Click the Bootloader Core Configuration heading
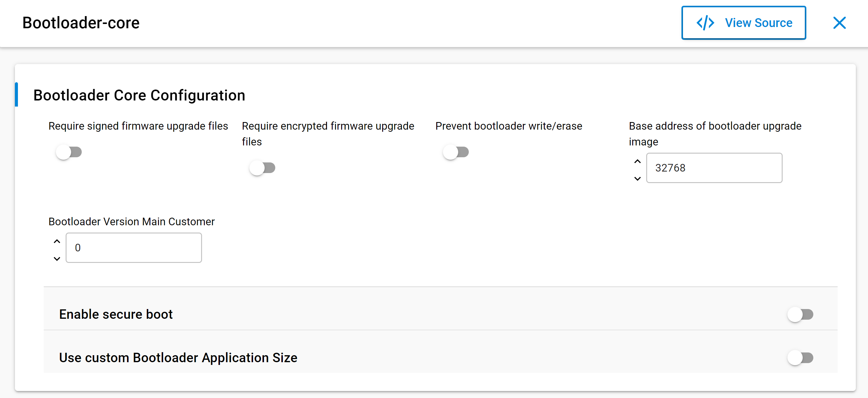The width and height of the screenshot is (868, 398). (x=139, y=95)
